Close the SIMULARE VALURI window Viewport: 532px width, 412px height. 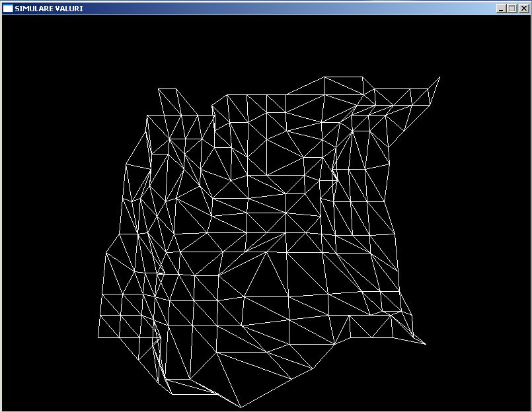point(524,9)
